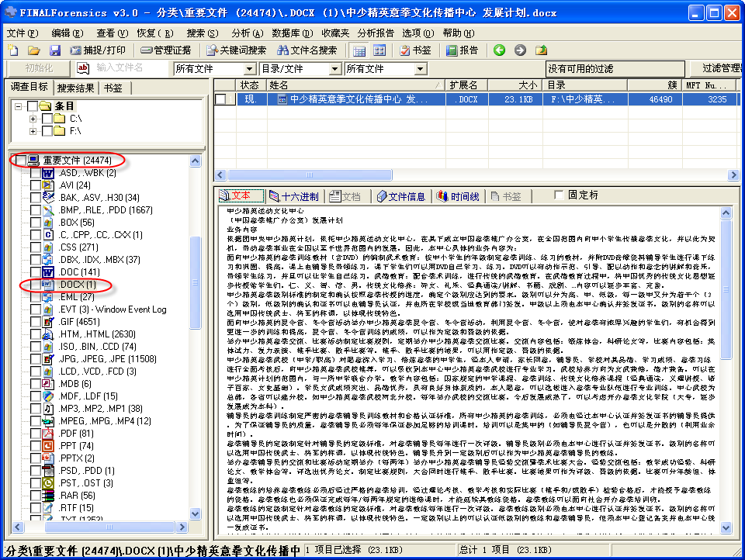The height and width of the screenshot is (560, 745).
Task: Select the .EVT (3) Window Event Log entry
Action: click(x=112, y=309)
